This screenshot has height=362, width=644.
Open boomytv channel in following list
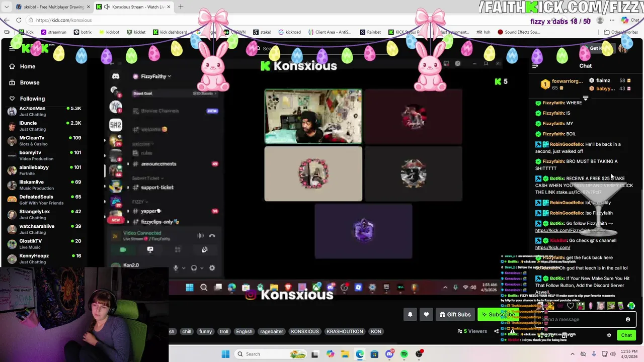(x=44, y=155)
